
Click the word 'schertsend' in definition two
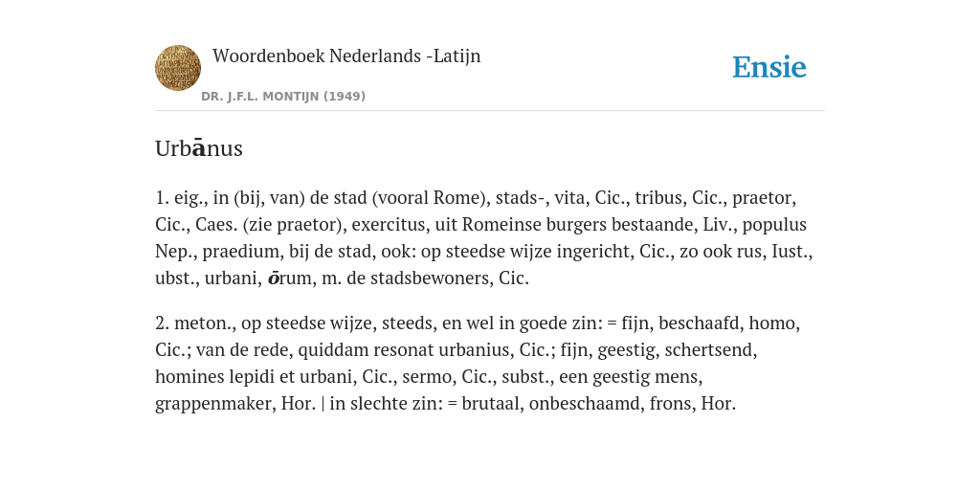[x=709, y=350]
